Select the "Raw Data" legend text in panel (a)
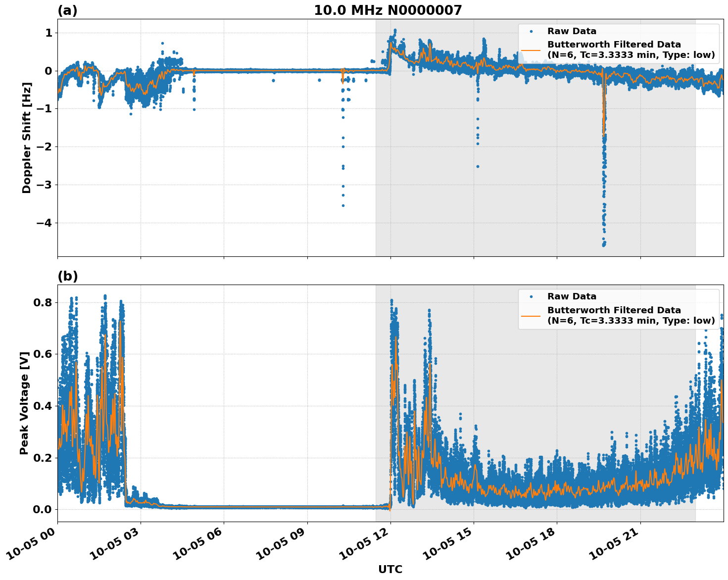Image resolution: width=728 pixels, height=580 pixels. click(572, 31)
